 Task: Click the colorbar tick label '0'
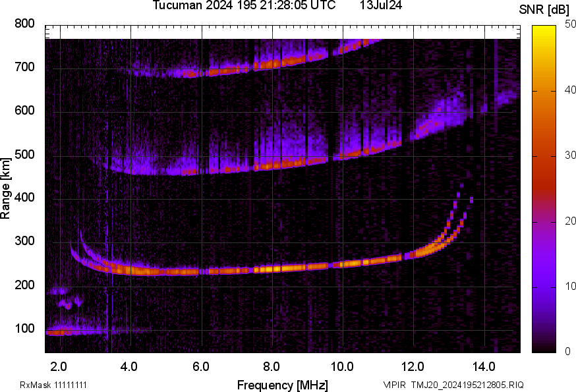568,352
